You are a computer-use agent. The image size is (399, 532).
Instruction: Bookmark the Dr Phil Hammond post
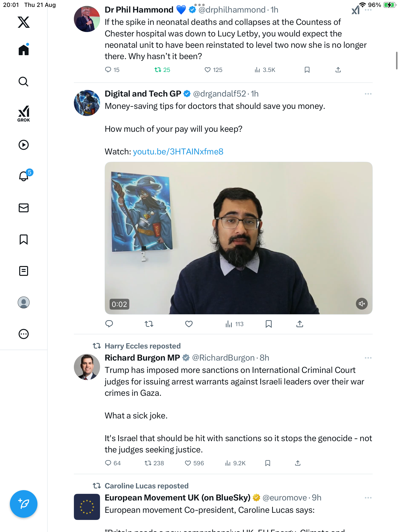307,70
